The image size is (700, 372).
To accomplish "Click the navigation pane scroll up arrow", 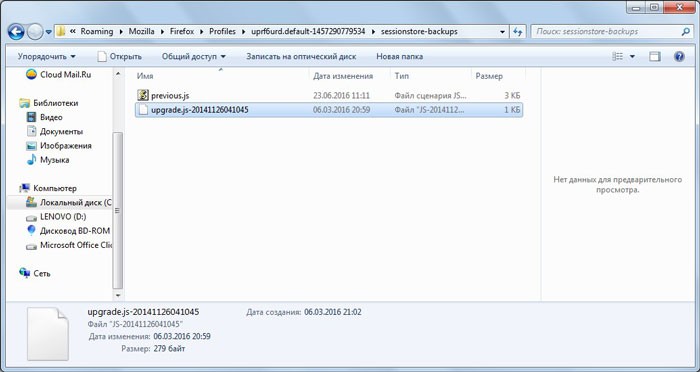I will click(x=118, y=73).
